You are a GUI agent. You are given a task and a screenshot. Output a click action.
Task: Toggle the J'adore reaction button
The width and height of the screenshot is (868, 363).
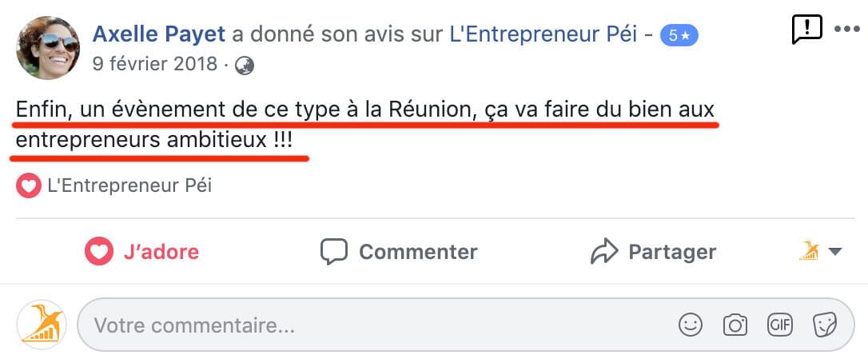coord(142,252)
